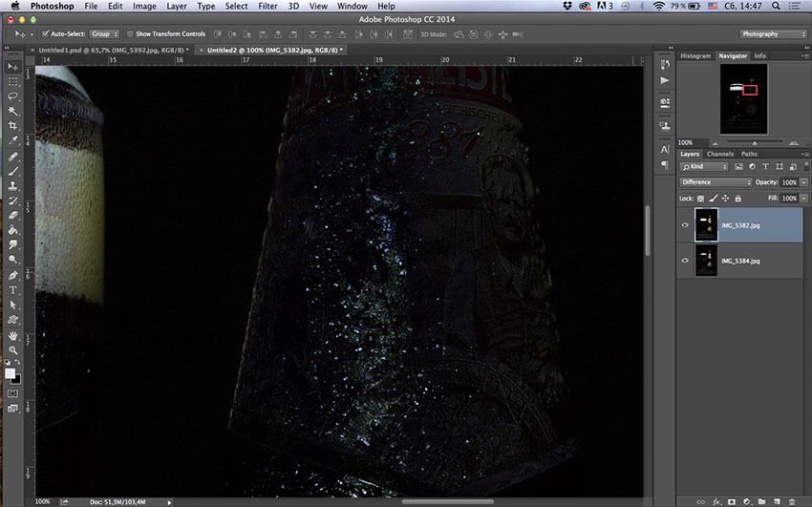Open the Paragraph panel icon

pyautogui.click(x=665, y=164)
